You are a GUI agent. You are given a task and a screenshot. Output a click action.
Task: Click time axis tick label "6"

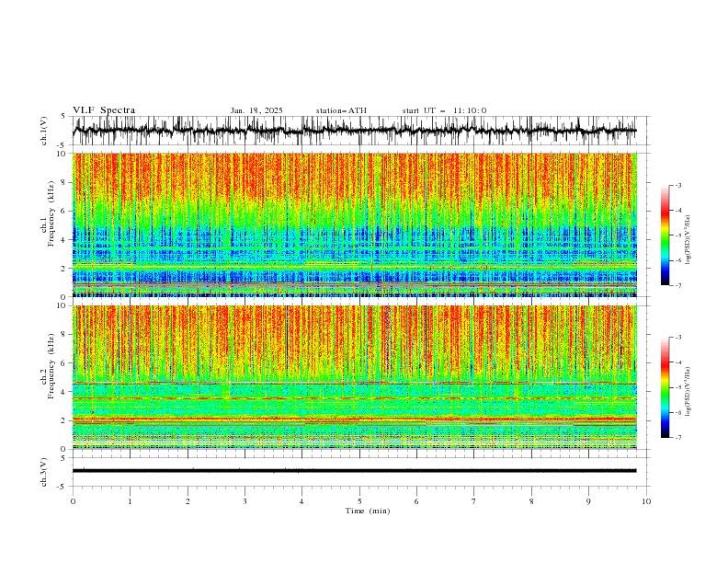pos(416,501)
